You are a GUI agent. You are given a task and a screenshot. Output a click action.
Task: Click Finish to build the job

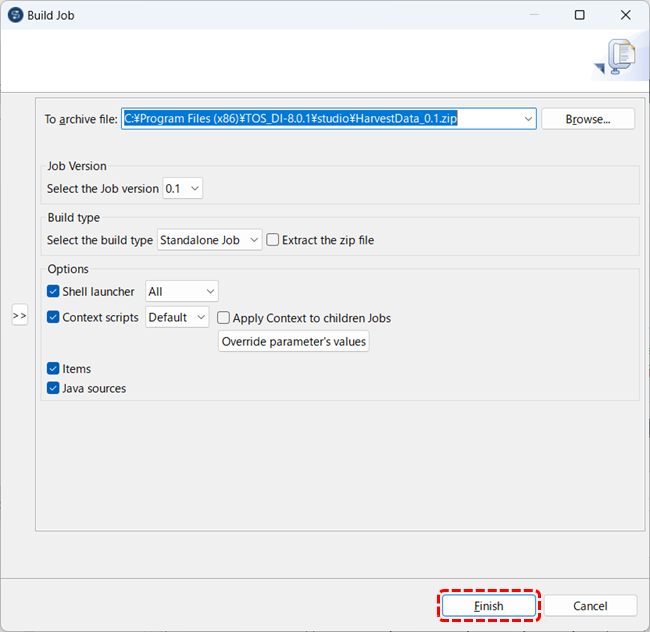(489, 606)
